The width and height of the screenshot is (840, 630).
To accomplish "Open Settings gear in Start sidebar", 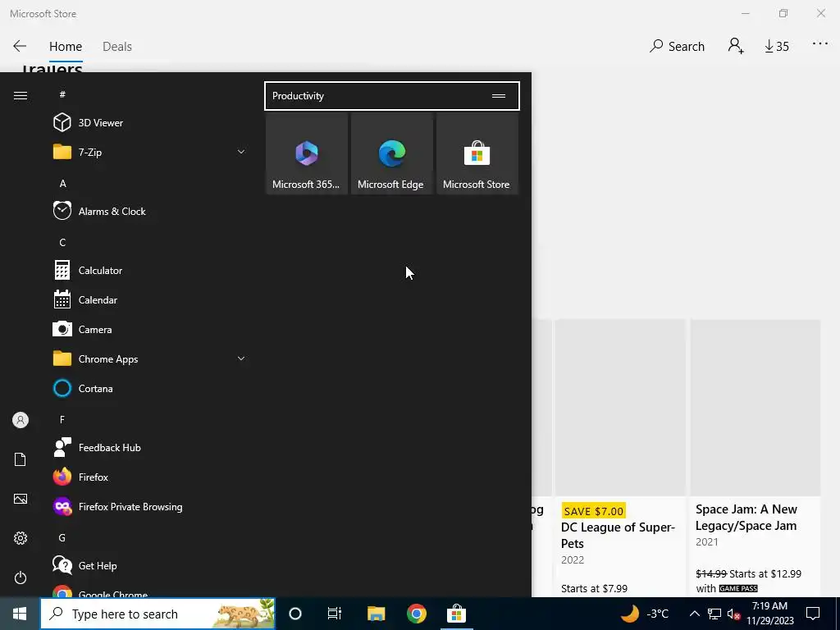I will (21, 538).
